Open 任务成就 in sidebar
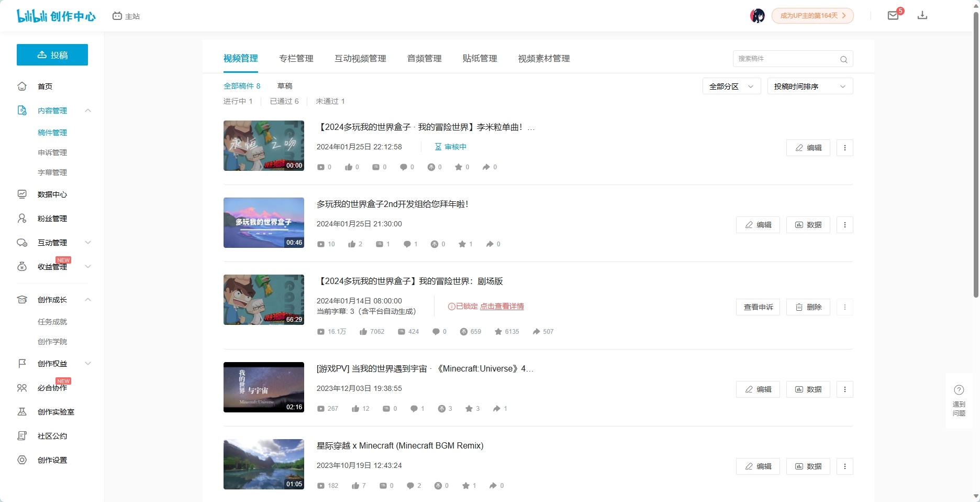 52,322
